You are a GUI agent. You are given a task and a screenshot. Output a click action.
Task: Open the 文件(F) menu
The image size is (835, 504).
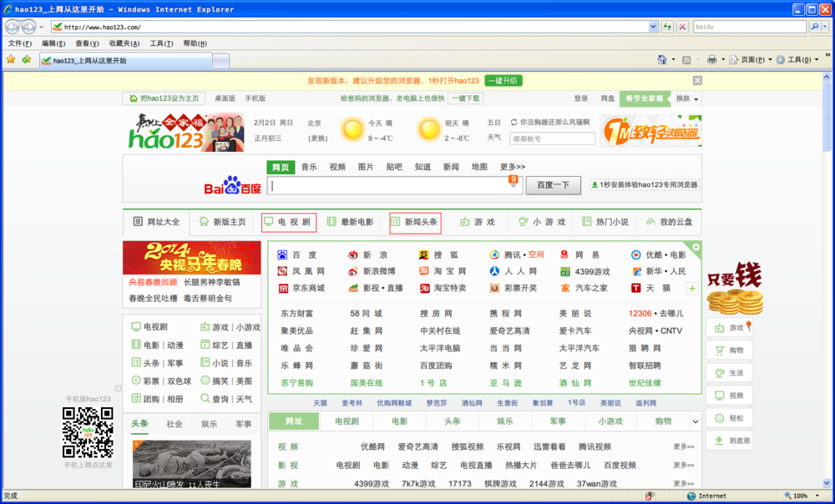[x=20, y=43]
